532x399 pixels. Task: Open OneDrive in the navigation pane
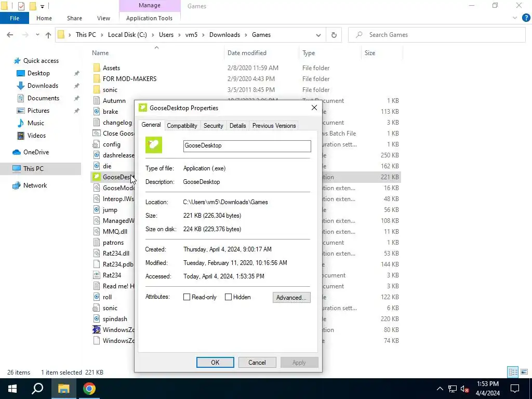(x=36, y=152)
